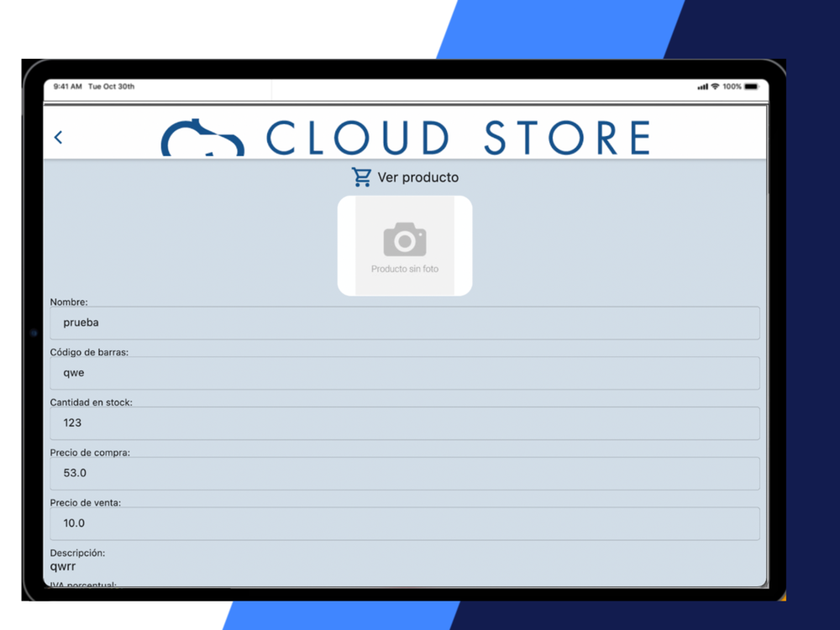Click the 'Descripción:' label
The width and height of the screenshot is (840, 630).
click(x=77, y=553)
